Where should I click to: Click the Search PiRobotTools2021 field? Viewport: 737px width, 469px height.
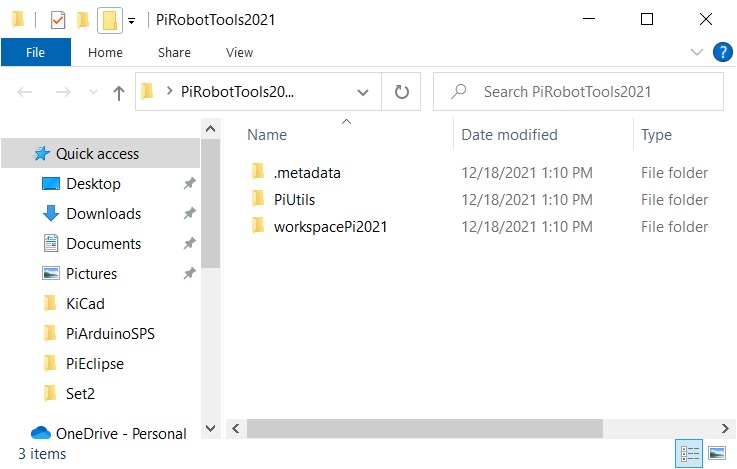point(578,92)
